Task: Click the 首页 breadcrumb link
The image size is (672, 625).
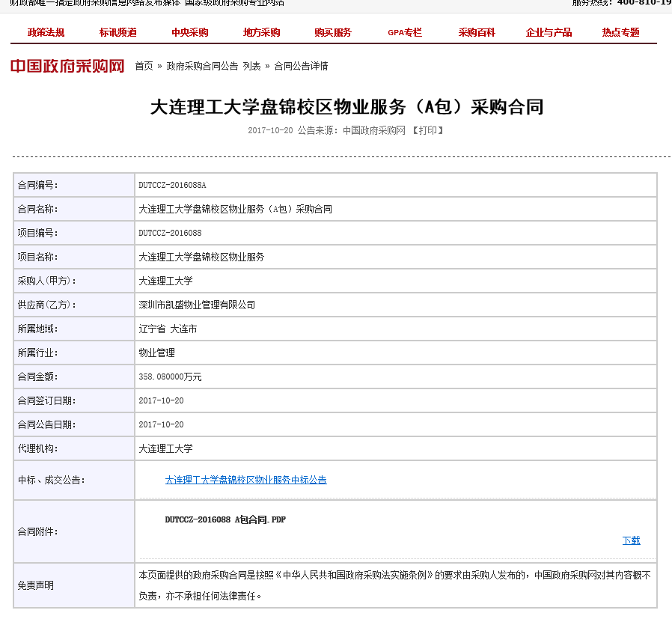Action: 144,66
